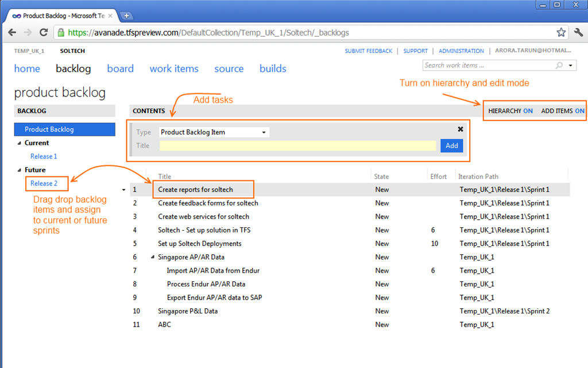Switch to the work items tab

[174, 68]
